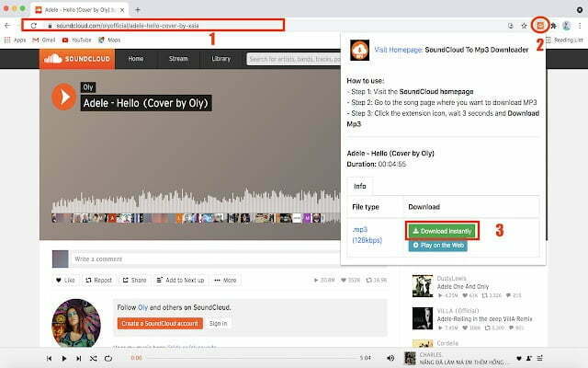Open the VILLA remix track thumbnail

423,318
